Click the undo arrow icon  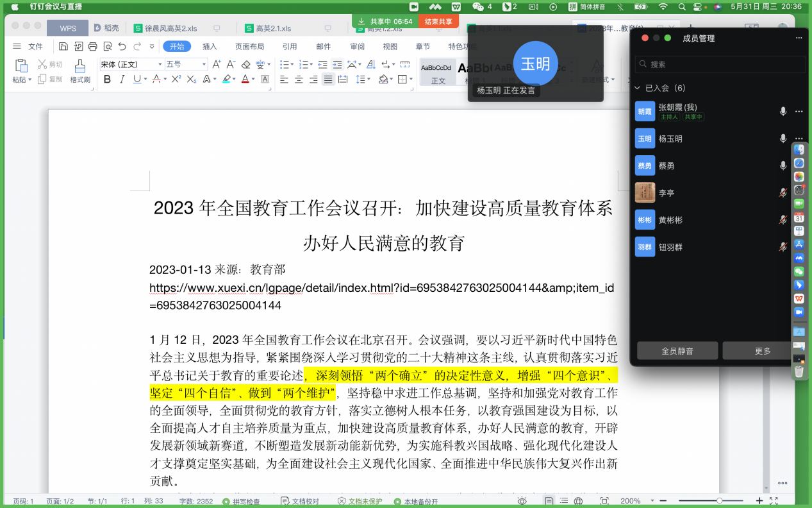coord(122,46)
